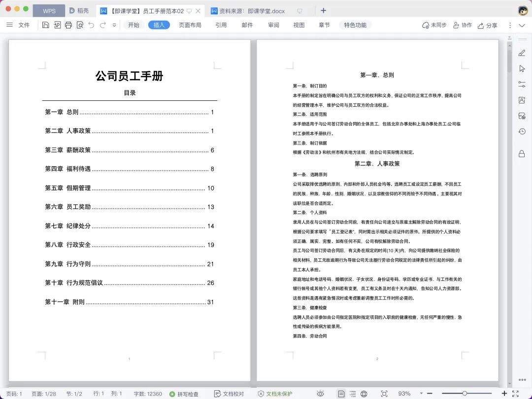Viewport: 532px width, 399px height.
Task: Open the 邮件 ribbon tab
Action: pyautogui.click(x=247, y=25)
